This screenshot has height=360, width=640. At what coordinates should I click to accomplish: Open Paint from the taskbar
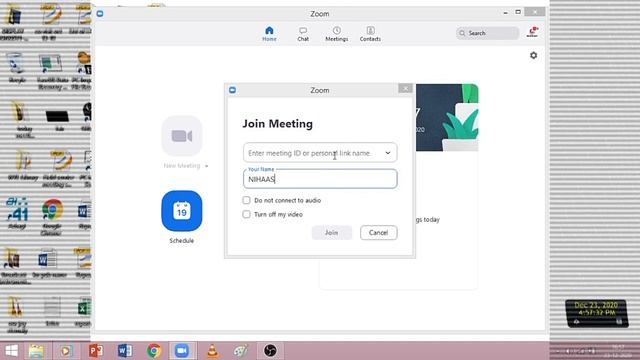[241, 351]
